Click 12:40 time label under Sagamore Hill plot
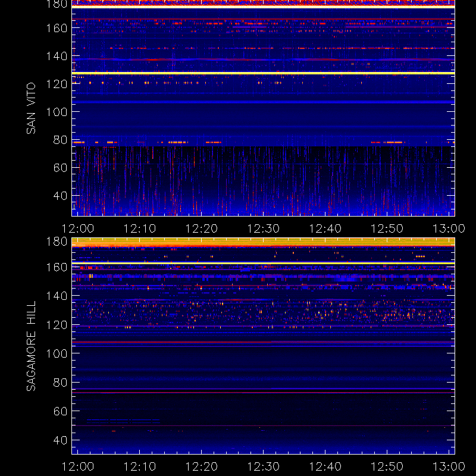 325,466
